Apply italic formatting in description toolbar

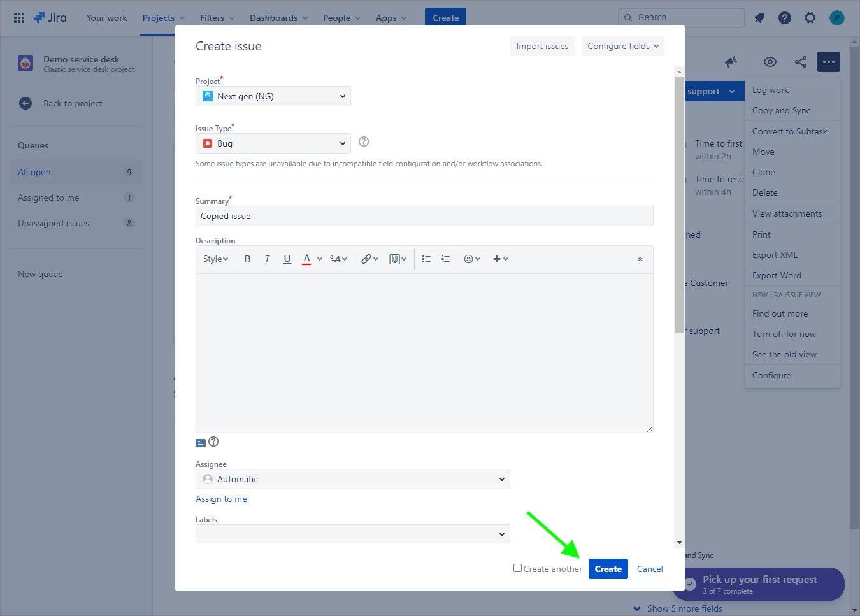pos(267,259)
